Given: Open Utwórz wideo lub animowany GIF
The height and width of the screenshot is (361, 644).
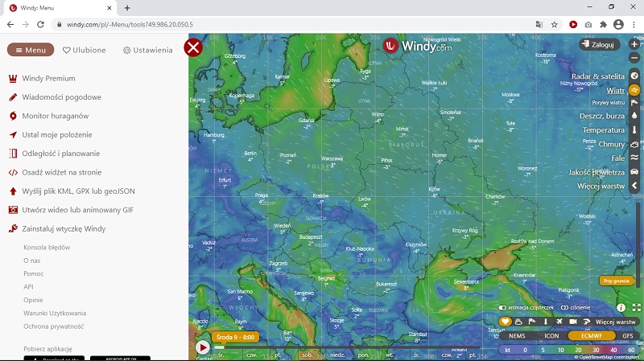Looking at the screenshot, I should coord(71,210).
